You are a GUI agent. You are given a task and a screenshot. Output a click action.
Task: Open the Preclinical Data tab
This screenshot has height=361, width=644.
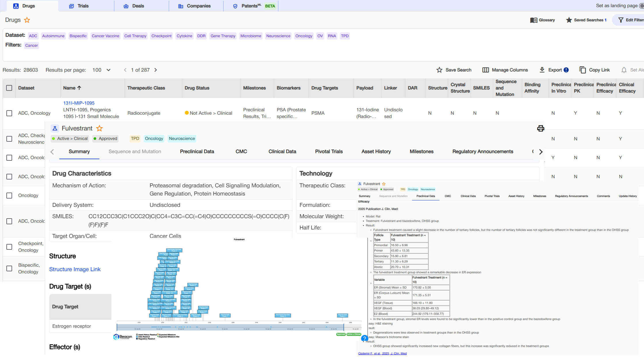[x=197, y=152]
